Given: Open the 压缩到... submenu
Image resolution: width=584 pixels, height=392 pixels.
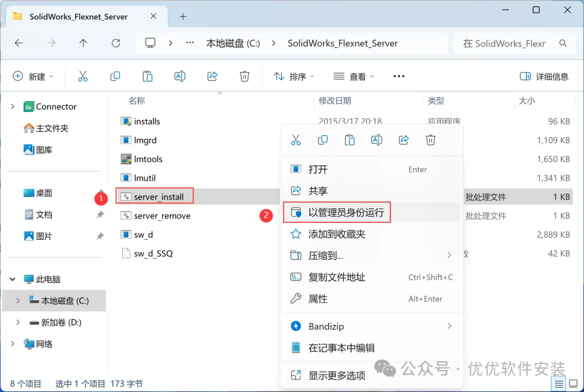Looking at the screenshot, I should click(371, 255).
